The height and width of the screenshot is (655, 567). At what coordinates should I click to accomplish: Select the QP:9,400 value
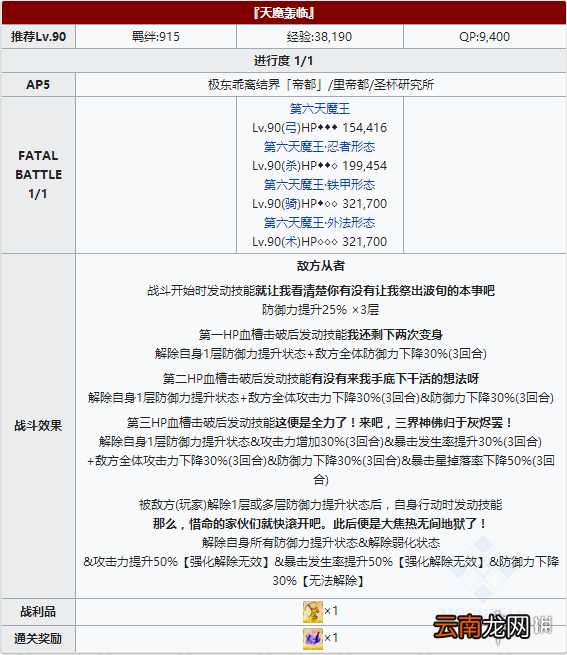coord(485,37)
